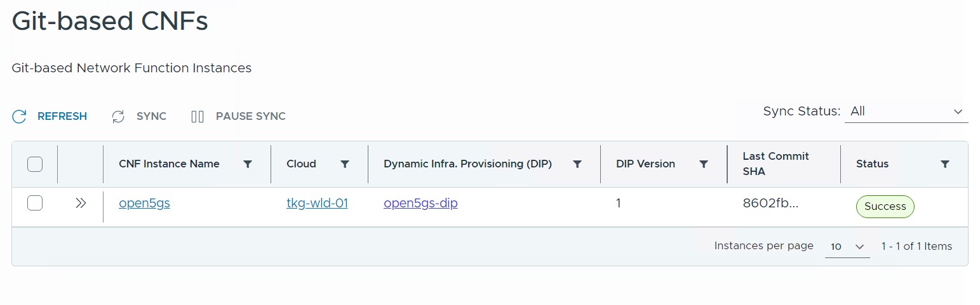Select the open5gs row checkbox

click(x=35, y=204)
